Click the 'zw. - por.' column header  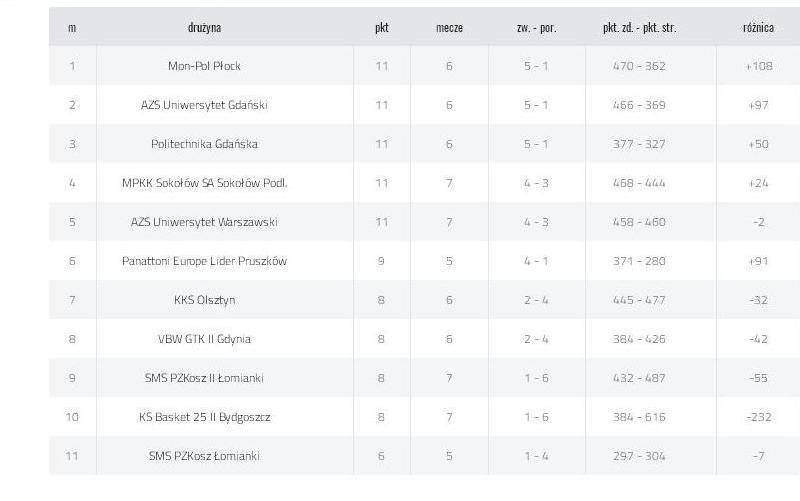[536, 28]
